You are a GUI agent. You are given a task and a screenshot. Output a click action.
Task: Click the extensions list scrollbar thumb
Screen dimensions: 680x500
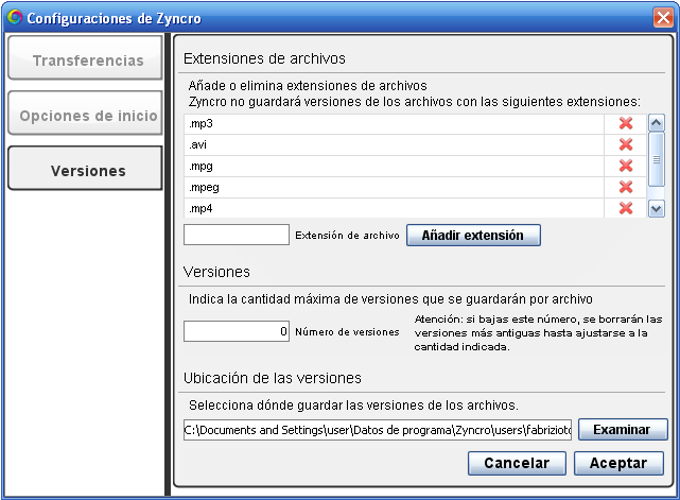(x=656, y=160)
